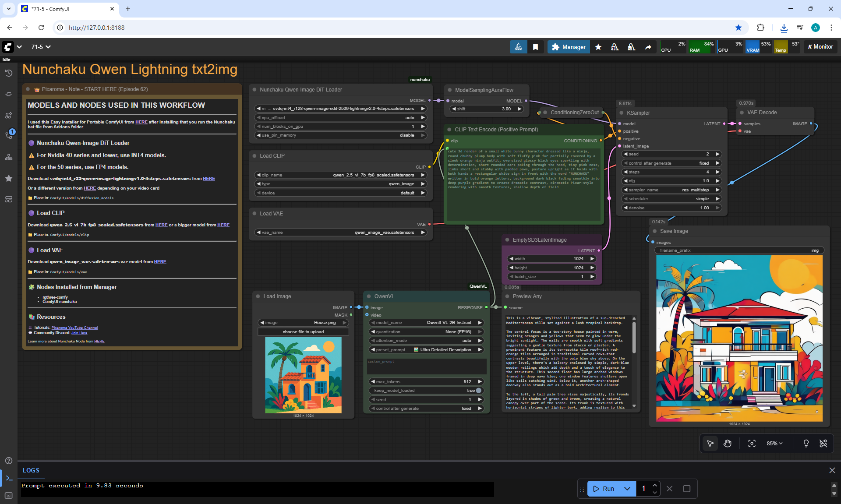Open the queue history sidebar icon

pos(8,73)
